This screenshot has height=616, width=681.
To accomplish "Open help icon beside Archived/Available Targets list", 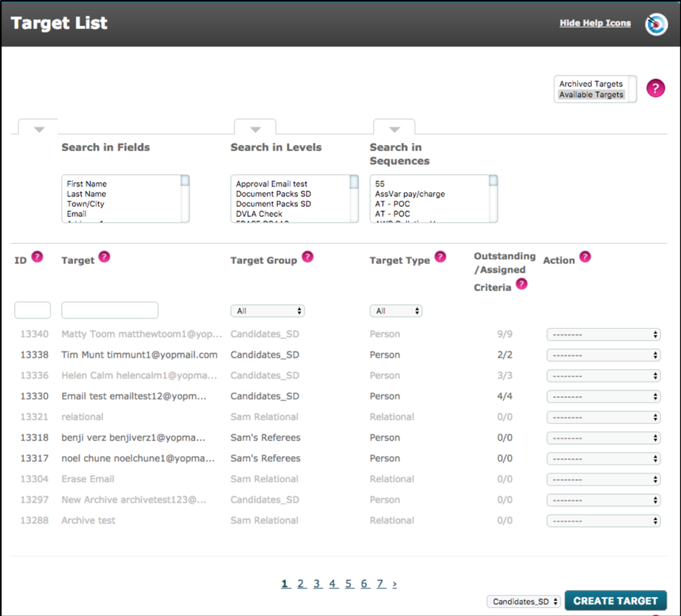I will coord(656,89).
